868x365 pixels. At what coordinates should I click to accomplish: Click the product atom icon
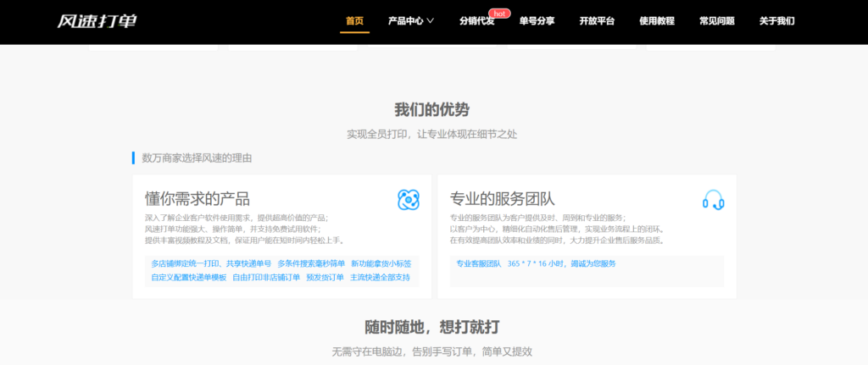tap(409, 200)
